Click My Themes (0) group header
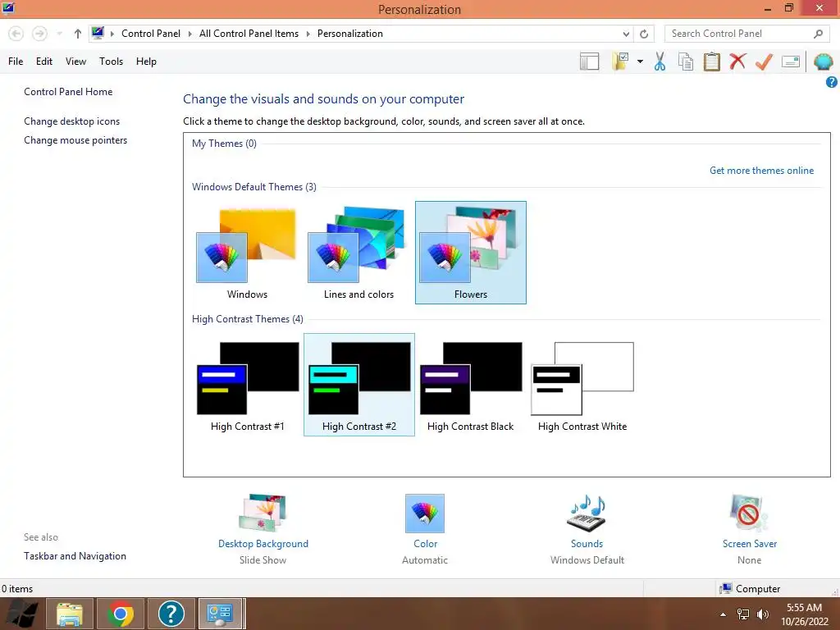 point(224,144)
